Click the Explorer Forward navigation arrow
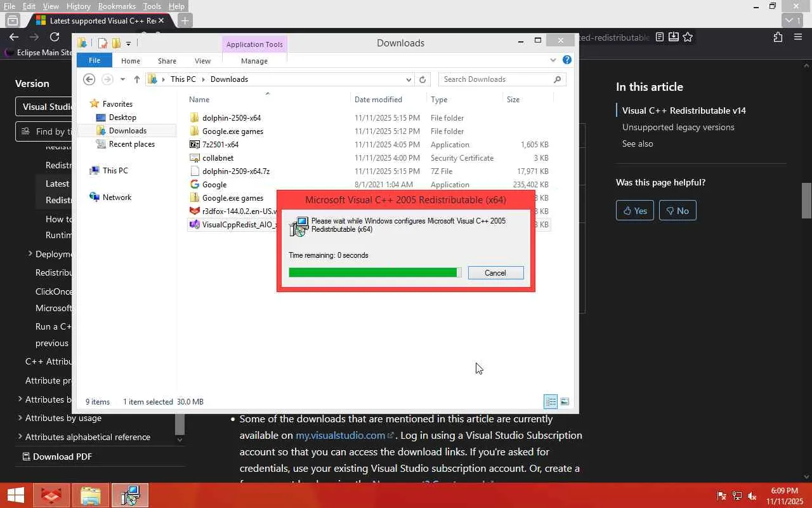Screen dimensions: 812x508 click(107, 79)
